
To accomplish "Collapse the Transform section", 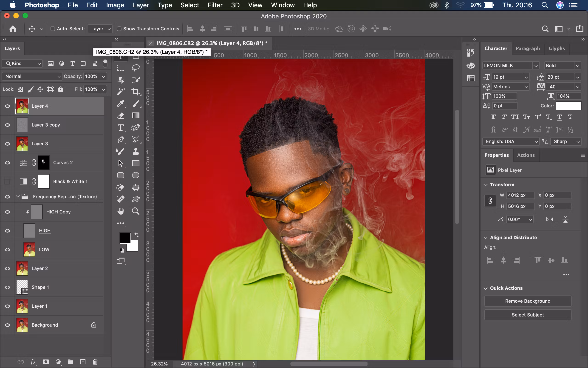I will (x=486, y=185).
